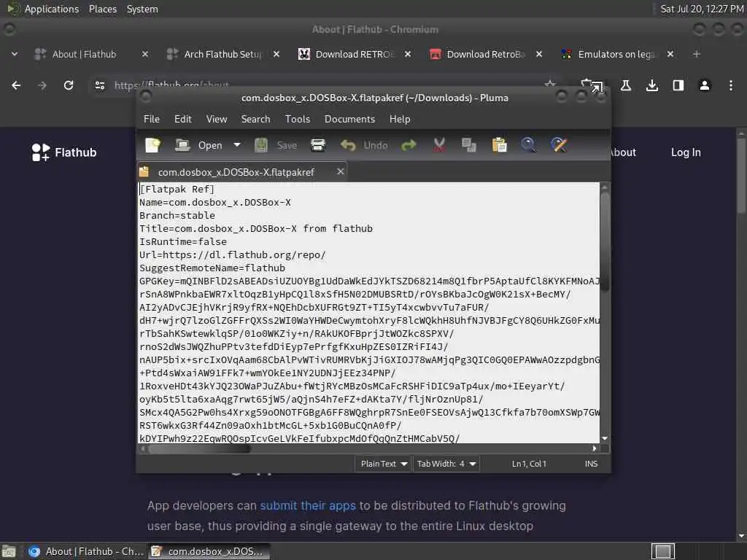This screenshot has width=747, height=560.
Task: Copy selection with the copy icon
Action: point(469,145)
